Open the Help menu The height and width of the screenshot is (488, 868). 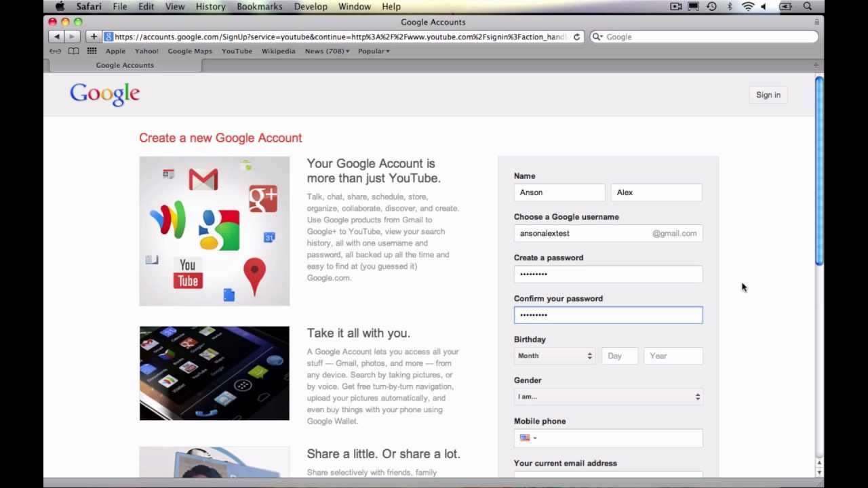point(391,6)
